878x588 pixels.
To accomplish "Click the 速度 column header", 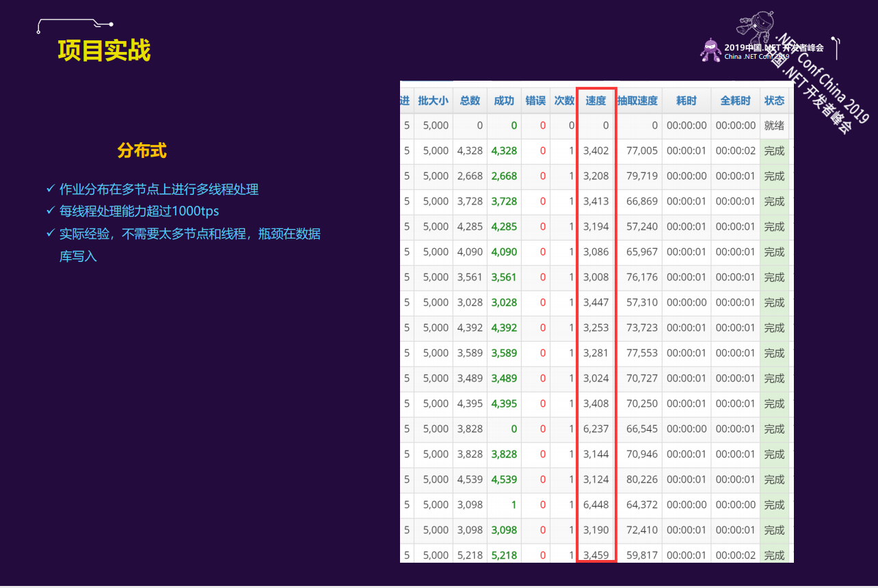I will [x=596, y=101].
